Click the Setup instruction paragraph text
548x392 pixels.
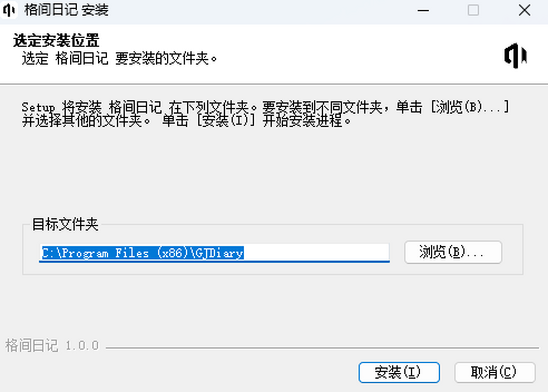pos(265,115)
